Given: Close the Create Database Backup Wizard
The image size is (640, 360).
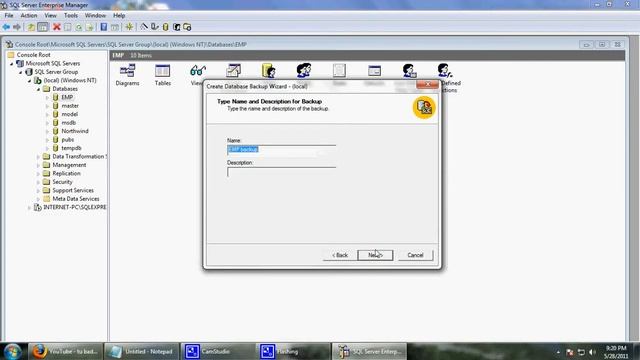Looking at the screenshot, I should 427,84.
